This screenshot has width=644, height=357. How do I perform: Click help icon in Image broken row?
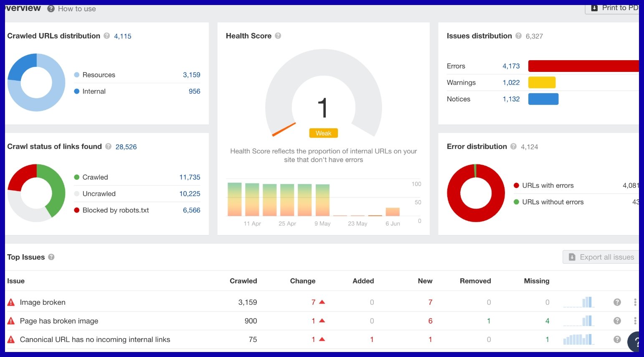617,302
